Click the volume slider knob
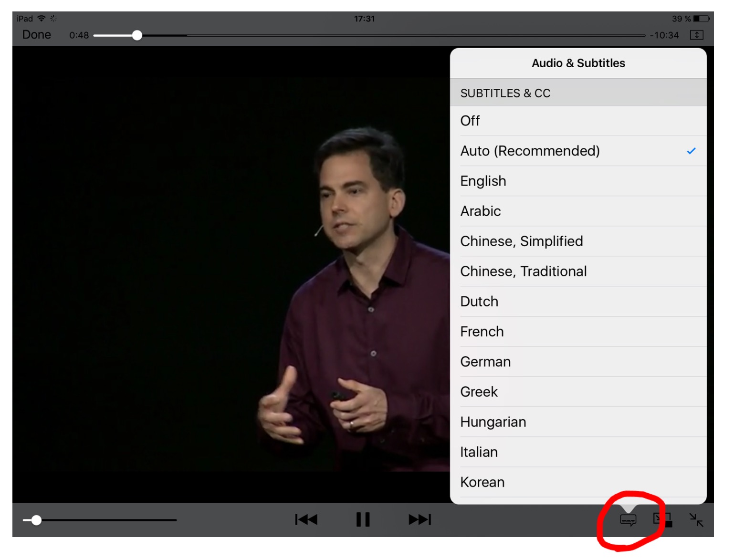Screen dimensions: 733x560 point(36,520)
